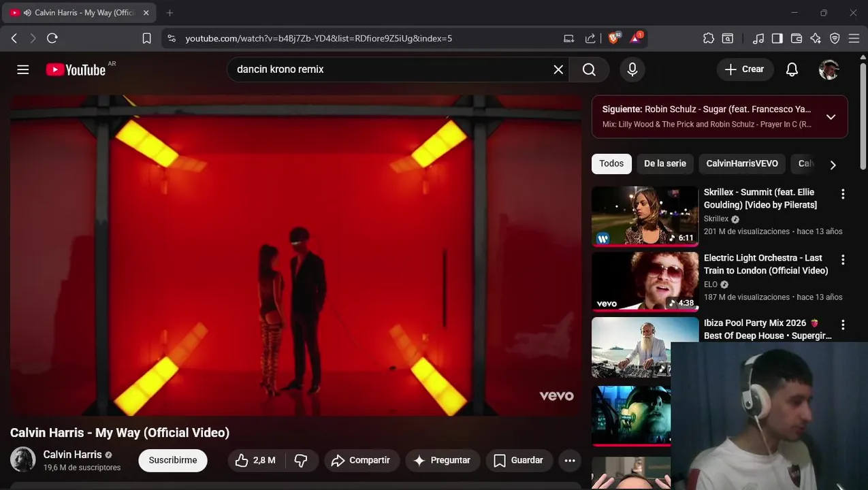Share this page icon in address bar
868x490 pixels.
pos(590,39)
